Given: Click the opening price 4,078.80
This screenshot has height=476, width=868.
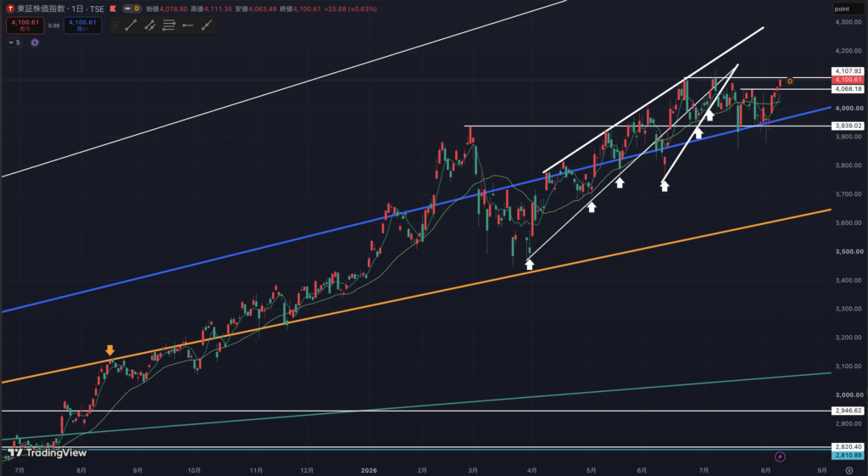Looking at the screenshot, I should coord(175,8).
